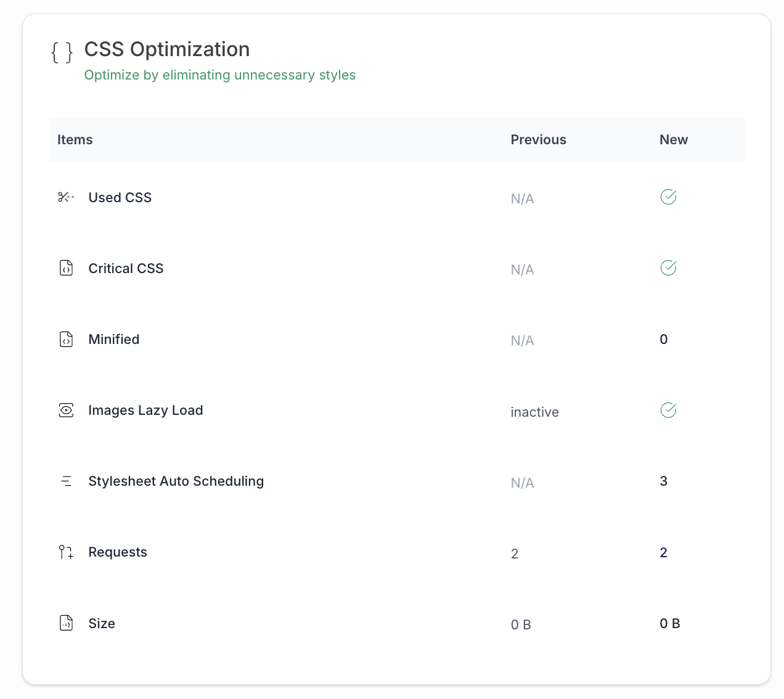
Task: Click the 'inactive' value in Images Lazy Load row
Action: pos(535,412)
